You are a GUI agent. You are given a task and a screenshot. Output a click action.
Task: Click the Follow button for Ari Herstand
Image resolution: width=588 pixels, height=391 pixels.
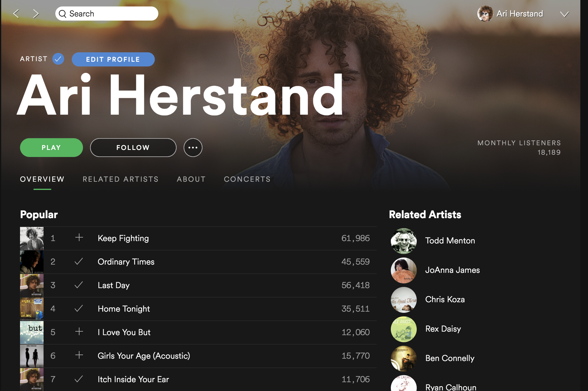(x=132, y=147)
